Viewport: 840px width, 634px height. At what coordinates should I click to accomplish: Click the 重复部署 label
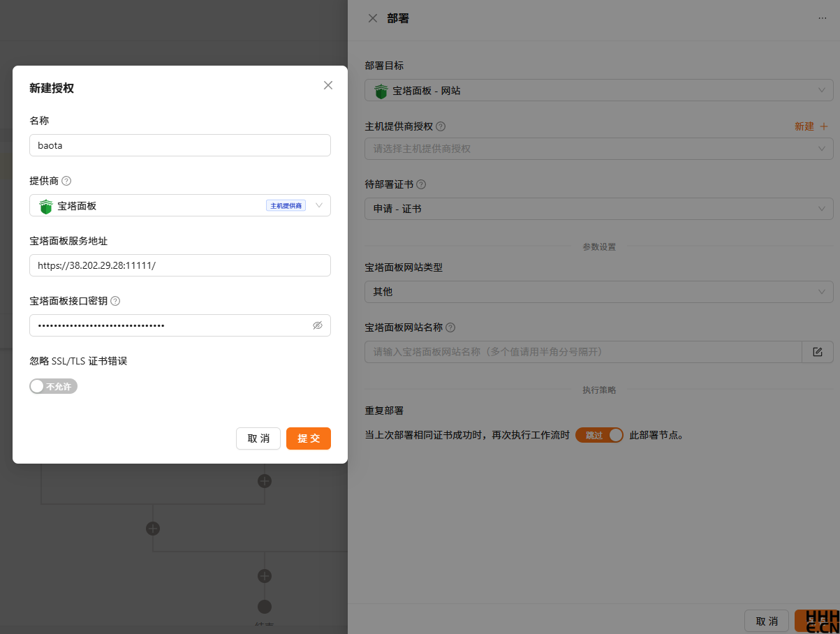pos(385,411)
